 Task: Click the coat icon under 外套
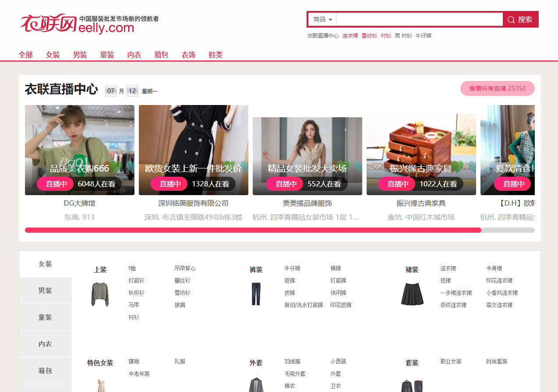point(256,385)
